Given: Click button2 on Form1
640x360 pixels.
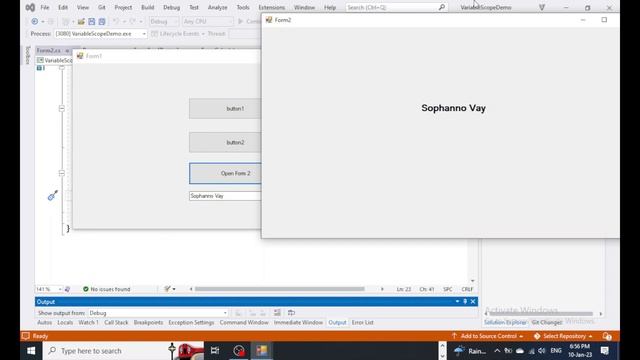Looking at the screenshot, I should point(225,142).
